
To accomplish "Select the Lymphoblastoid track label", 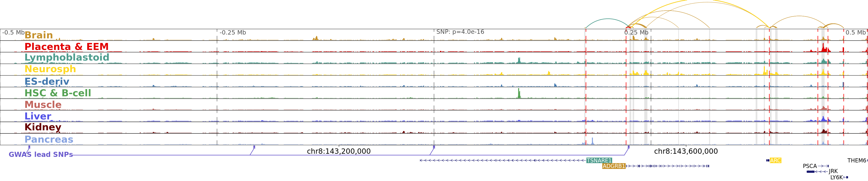I will coord(67,57).
